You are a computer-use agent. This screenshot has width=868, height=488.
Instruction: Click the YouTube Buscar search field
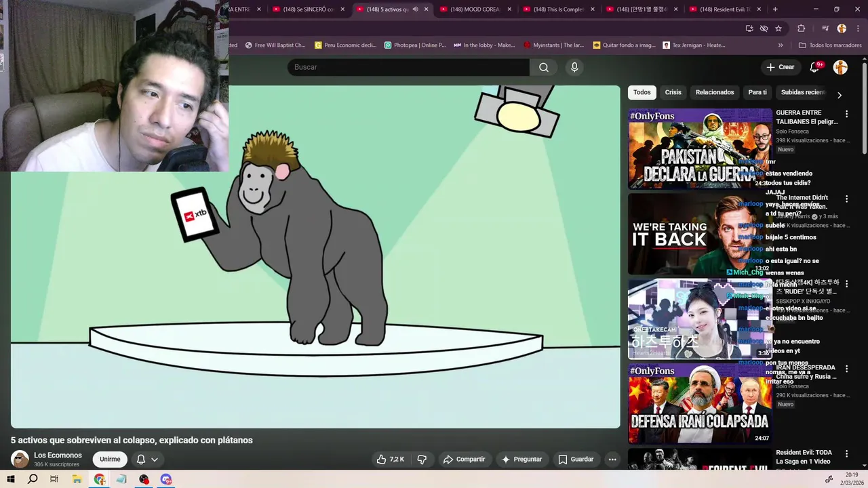click(408, 67)
